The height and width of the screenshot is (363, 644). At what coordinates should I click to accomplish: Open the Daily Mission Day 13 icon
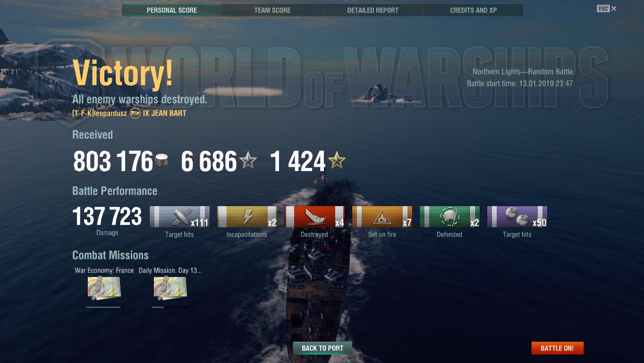pyautogui.click(x=170, y=288)
